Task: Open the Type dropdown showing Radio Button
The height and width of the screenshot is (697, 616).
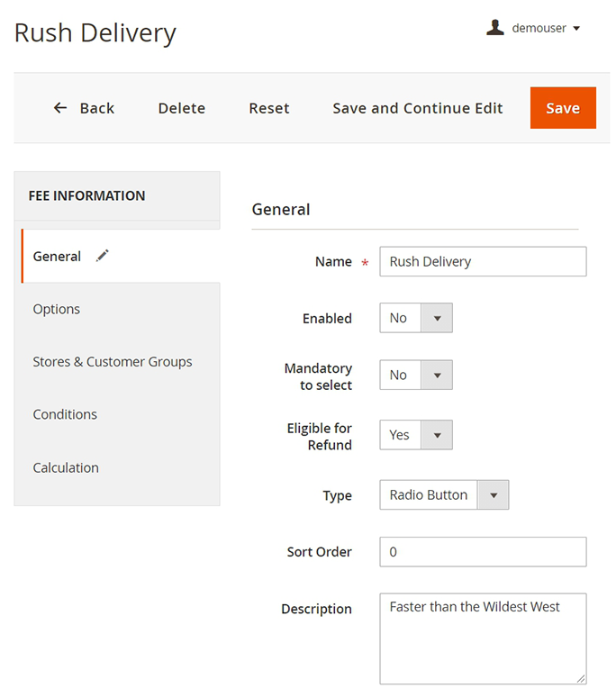Action: [444, 494]
